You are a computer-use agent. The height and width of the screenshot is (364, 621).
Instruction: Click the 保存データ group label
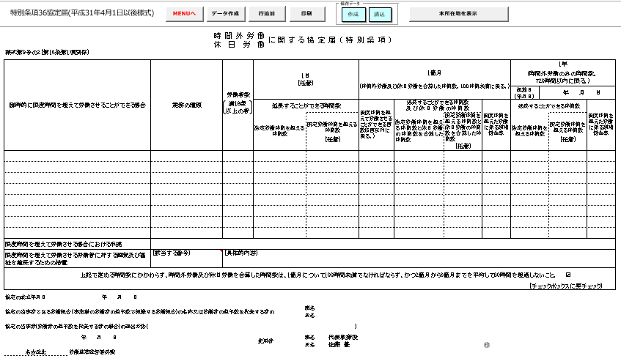[x=350, y=3]
